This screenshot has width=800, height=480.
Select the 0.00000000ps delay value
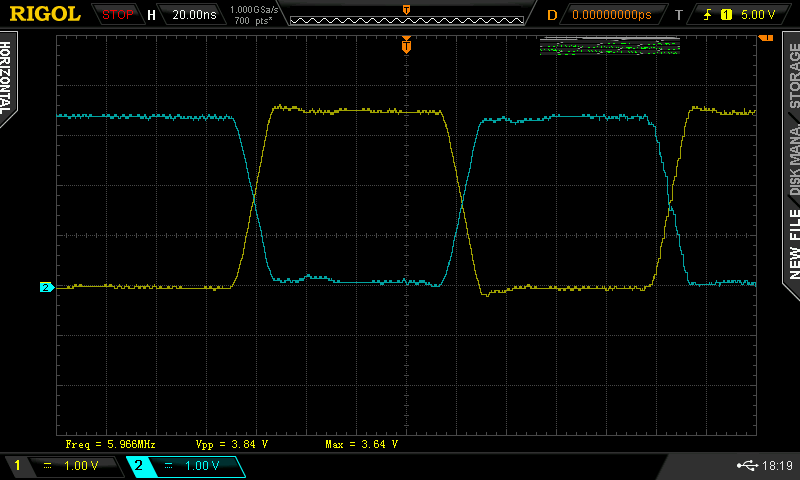pos(612,15)
